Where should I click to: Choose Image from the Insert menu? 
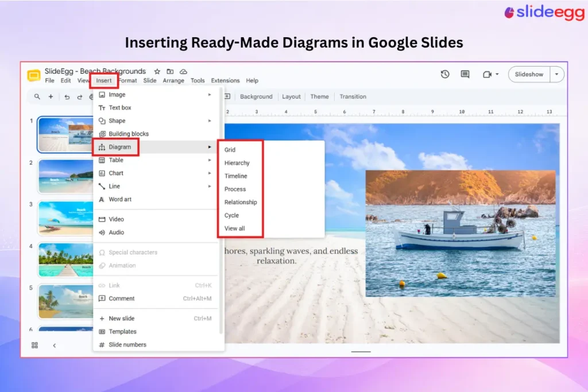[x=155, y=95]
